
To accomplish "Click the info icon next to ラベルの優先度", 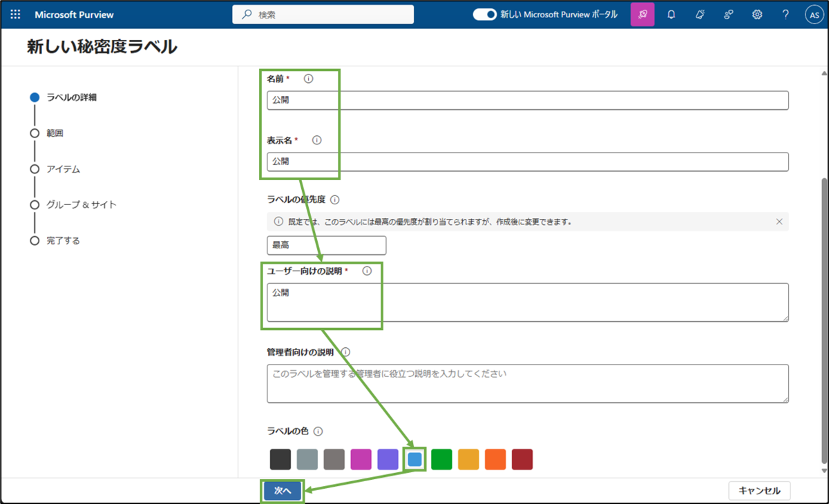I will click(x=335, y=200).
